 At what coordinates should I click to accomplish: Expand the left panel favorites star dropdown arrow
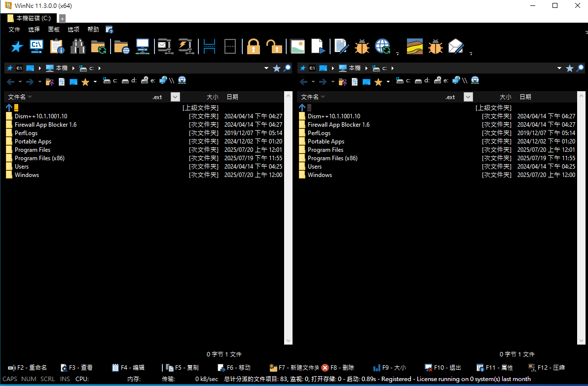(x=95, y=82)
